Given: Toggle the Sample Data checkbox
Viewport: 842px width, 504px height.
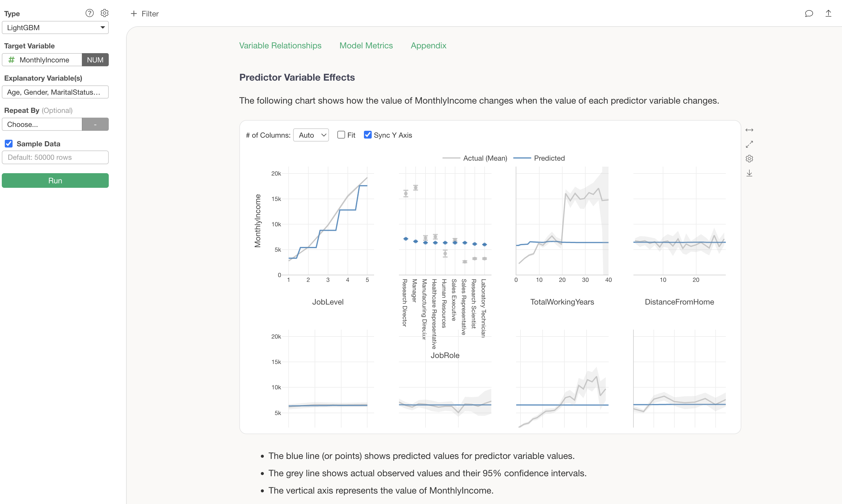Looking at the screenshot, I should [9, 144].
